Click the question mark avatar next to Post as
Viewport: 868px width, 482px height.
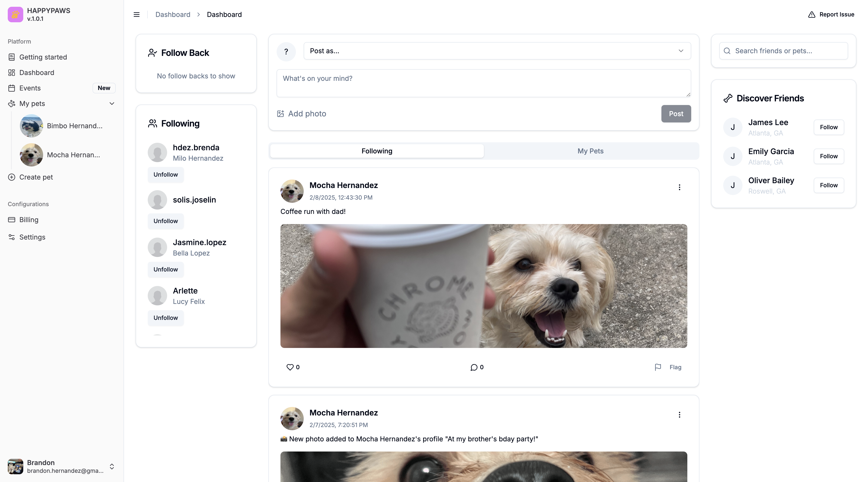pos(286,52)
